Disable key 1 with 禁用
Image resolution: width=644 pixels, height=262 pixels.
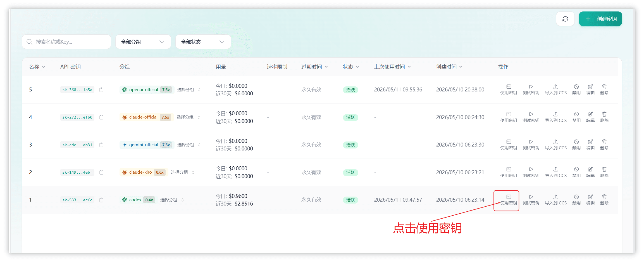click(x=576, y=200)
